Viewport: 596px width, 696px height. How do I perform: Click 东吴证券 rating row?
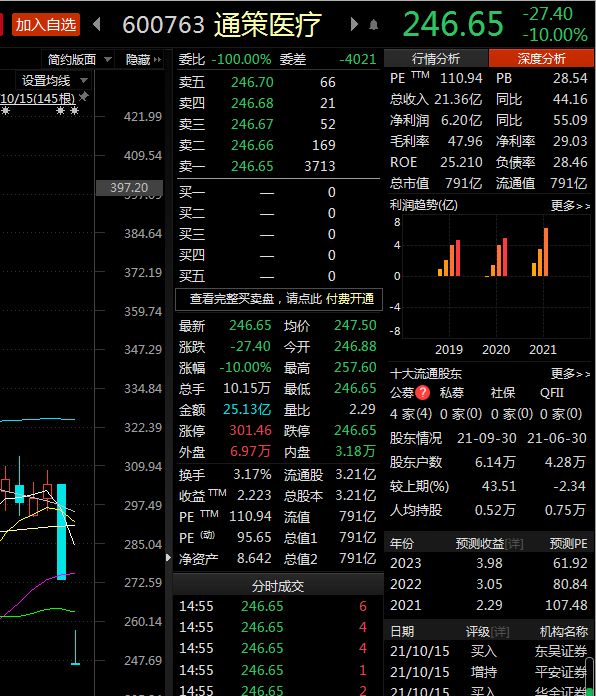[488, 651]
